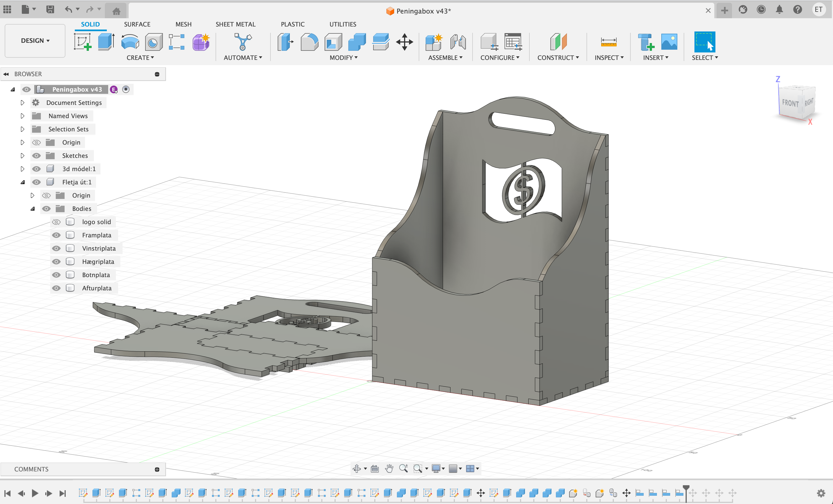This screenshot has width=833, height=504.
Task: Select the Hole tool
Action: [x=153, y=42]
